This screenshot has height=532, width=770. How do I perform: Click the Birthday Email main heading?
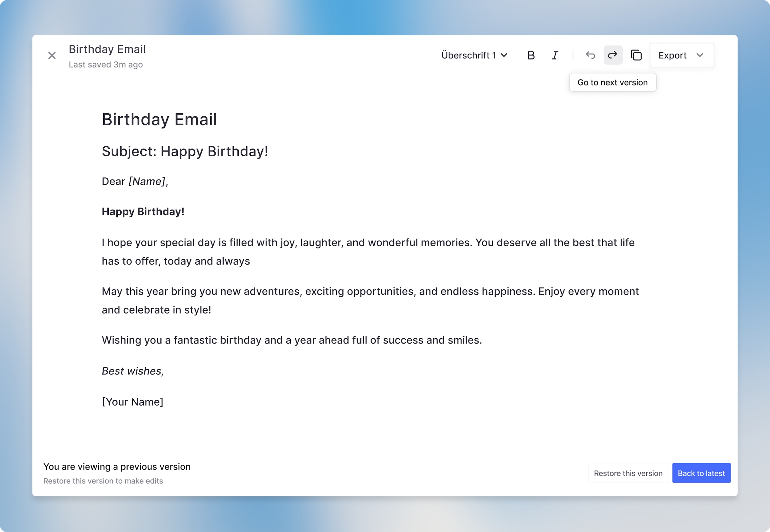(159, 120)
